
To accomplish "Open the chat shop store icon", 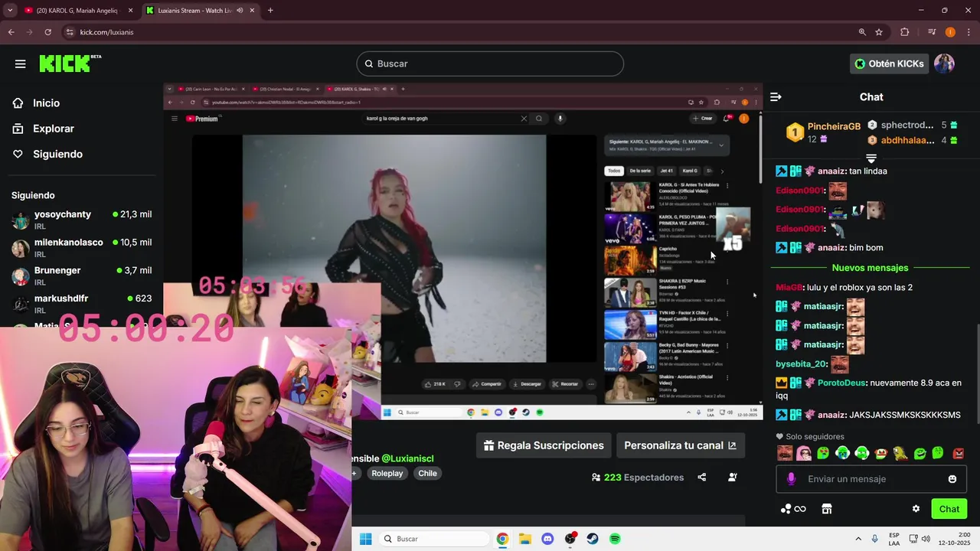I will point(827,509).
